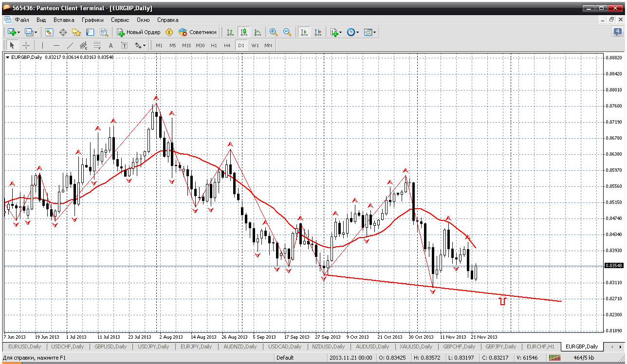627x364 pixels.
Task: Open the Окно menu
Action: 143,20
